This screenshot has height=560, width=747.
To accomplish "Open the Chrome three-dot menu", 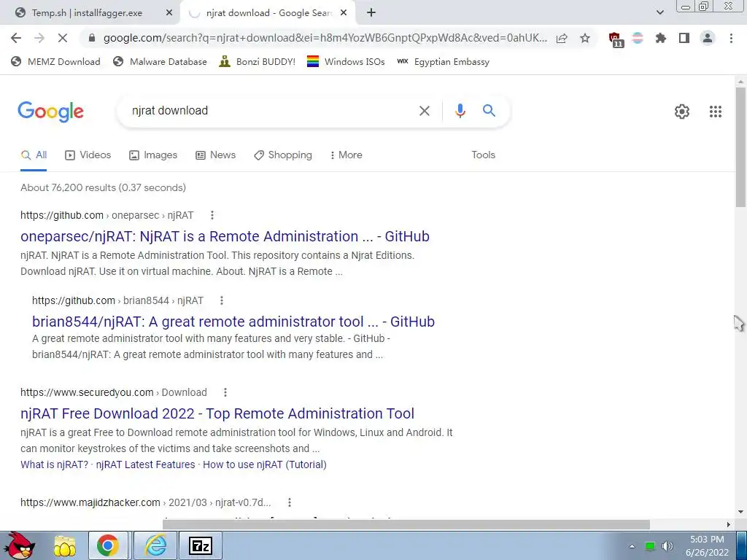I will pyautogui.click(x=731, y=38).
